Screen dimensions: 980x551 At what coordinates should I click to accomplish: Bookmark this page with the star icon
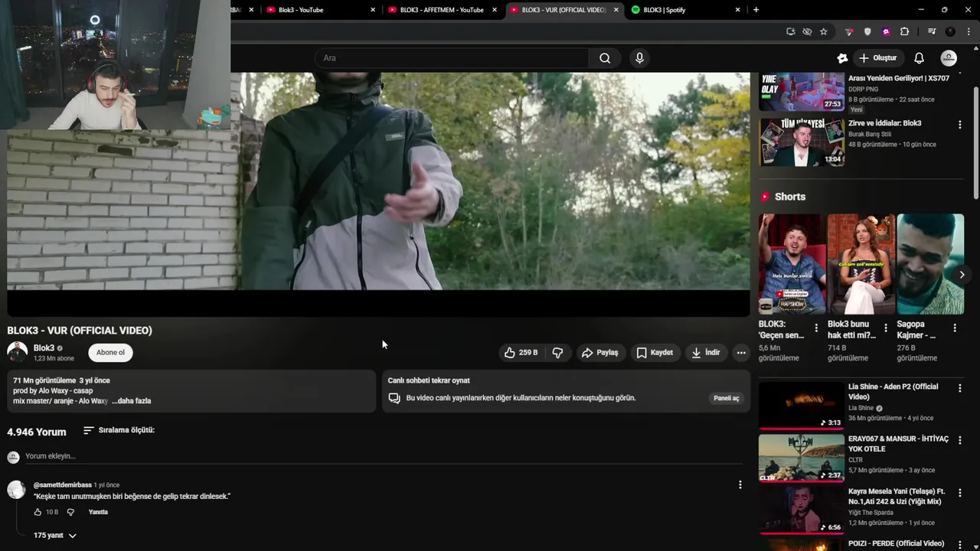(x=823, y=31)
